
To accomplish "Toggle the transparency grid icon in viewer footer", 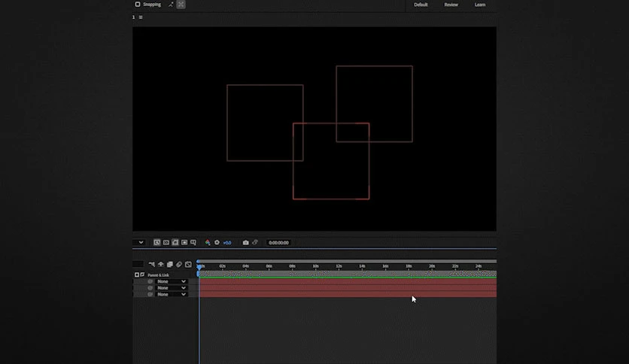I will pos(175,242).
